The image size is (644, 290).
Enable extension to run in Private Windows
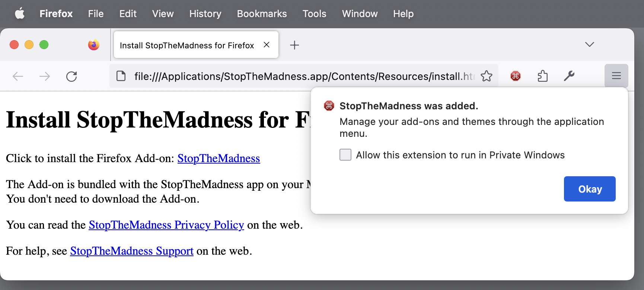pos(345,155)
